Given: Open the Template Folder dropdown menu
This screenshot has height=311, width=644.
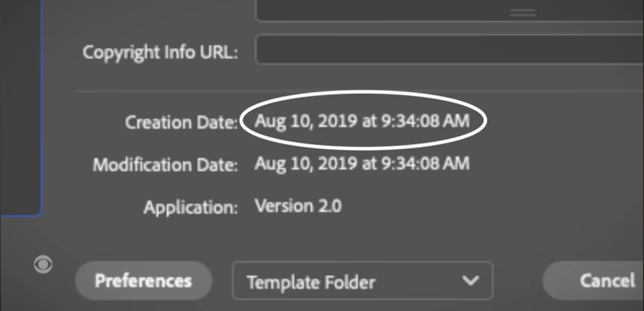Looking at the screenshot, I should pyautogui.click(x=362, y=281).
